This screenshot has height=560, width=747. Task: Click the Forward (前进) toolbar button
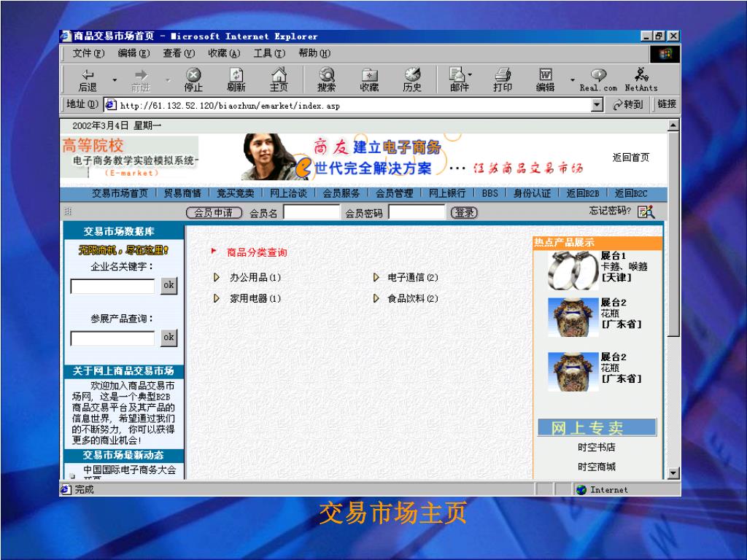point(141,80)
